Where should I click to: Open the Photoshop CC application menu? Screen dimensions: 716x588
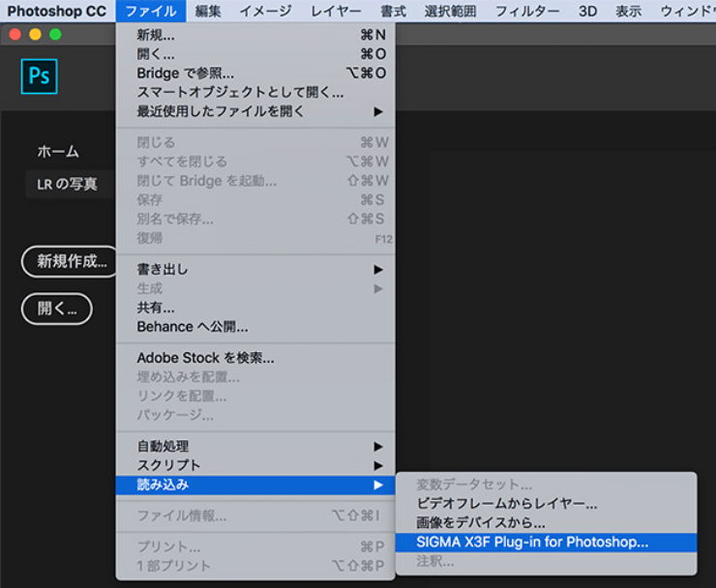point(57,11)
